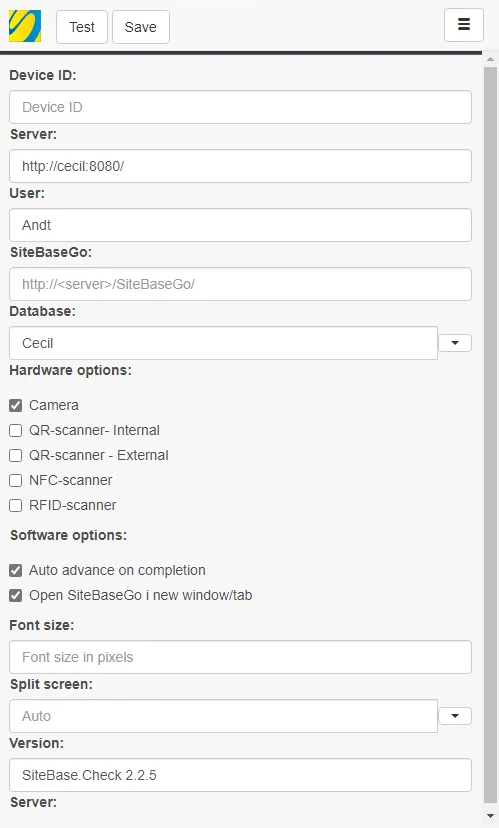Click the Server field with http://cecil:8080/

[x=240, y=166]
